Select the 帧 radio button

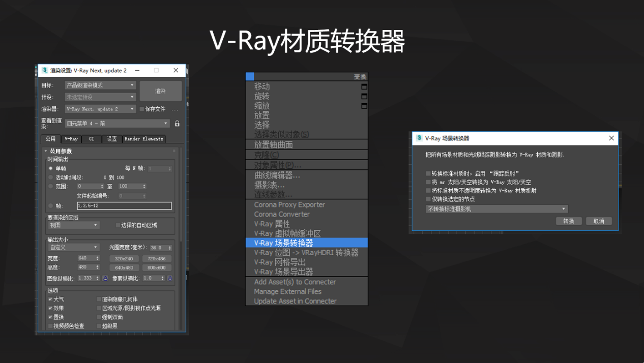pyautogui.click(x=50, y=206)
